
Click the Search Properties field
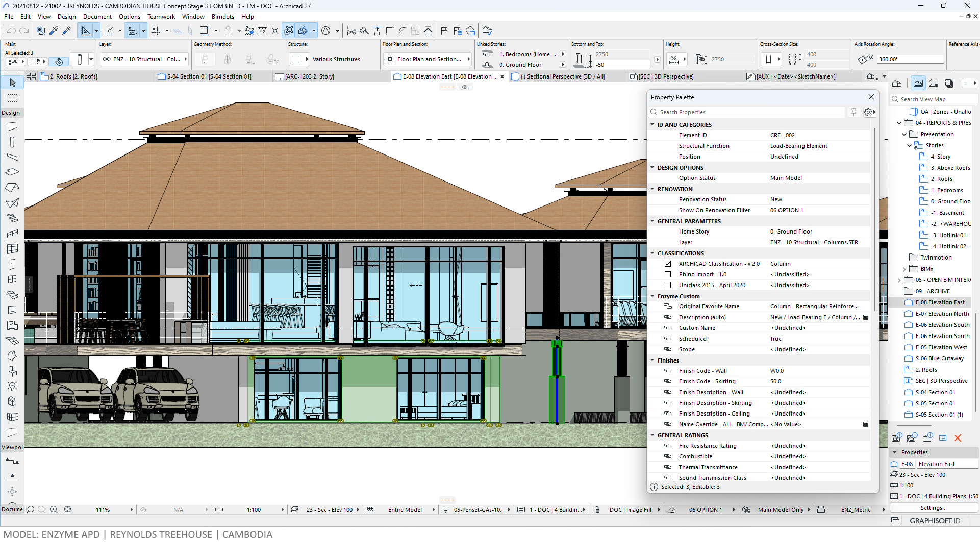(x=747, y=112)
